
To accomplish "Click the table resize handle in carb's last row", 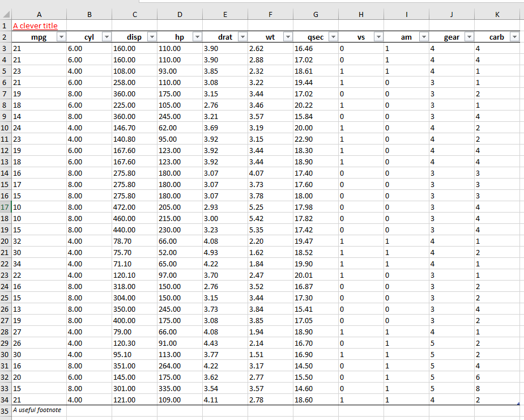I will coord(518,404).
